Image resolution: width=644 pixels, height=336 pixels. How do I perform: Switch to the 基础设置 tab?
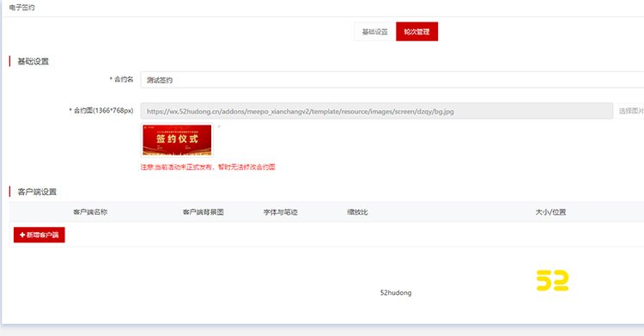coord(375,32)
